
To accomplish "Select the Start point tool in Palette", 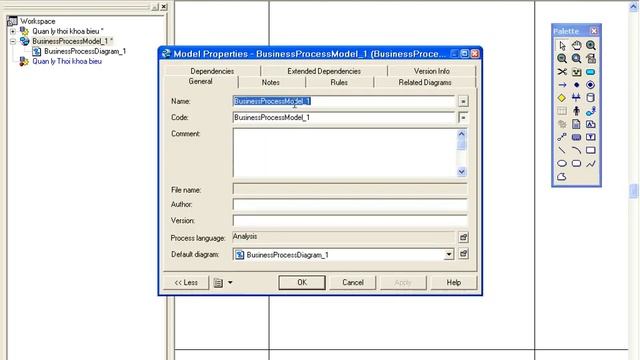I will 576,85.
